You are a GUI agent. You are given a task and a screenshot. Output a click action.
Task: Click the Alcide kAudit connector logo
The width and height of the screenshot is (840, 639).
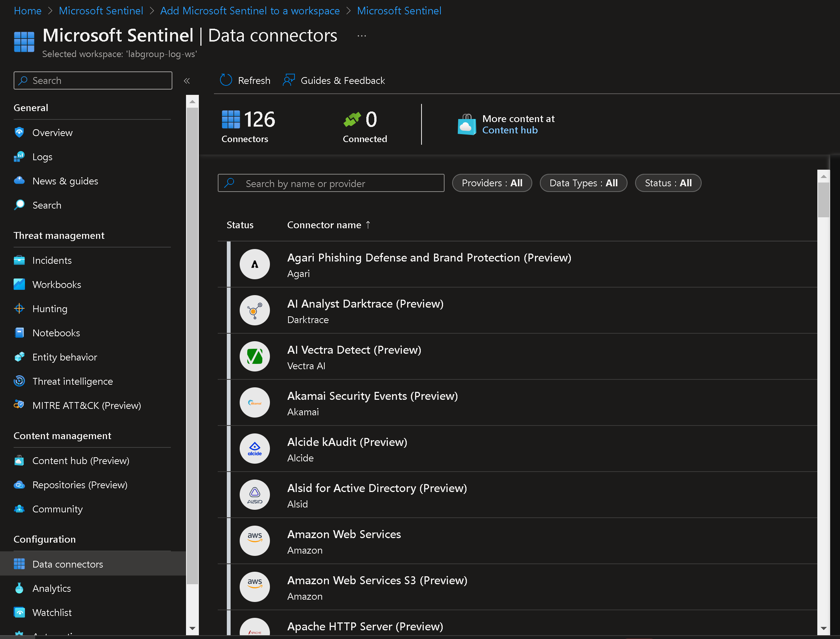[254, 449]
